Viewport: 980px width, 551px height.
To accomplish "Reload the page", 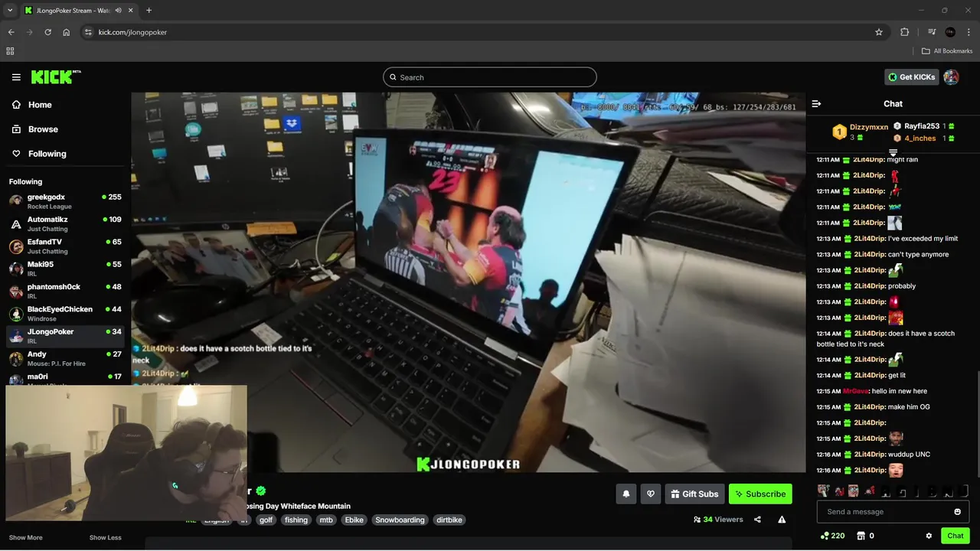I will pos(47,32).
